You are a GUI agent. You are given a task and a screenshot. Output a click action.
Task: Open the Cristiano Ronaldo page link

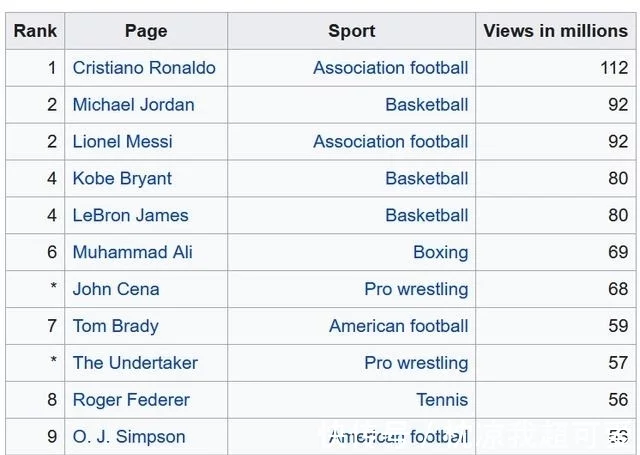click(144, 68)
